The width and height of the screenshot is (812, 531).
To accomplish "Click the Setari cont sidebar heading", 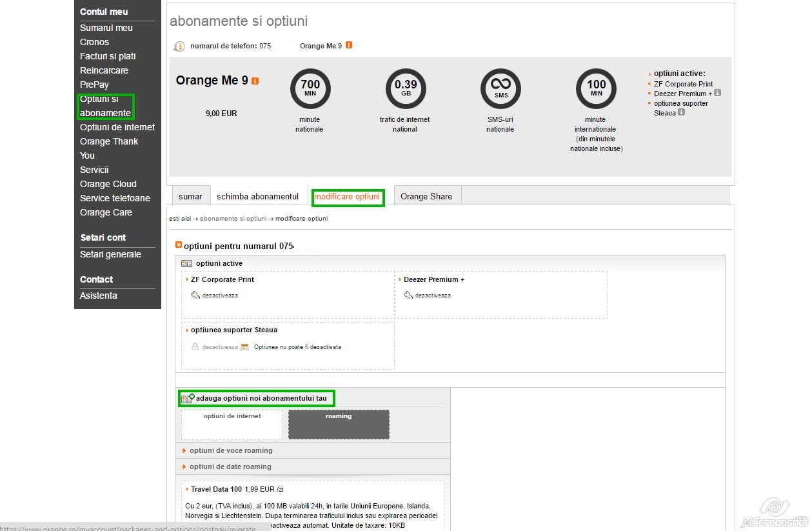I will (103, 237).
